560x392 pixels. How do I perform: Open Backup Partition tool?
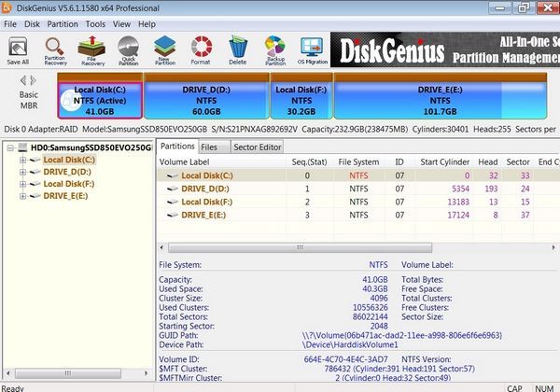(275, 50)
